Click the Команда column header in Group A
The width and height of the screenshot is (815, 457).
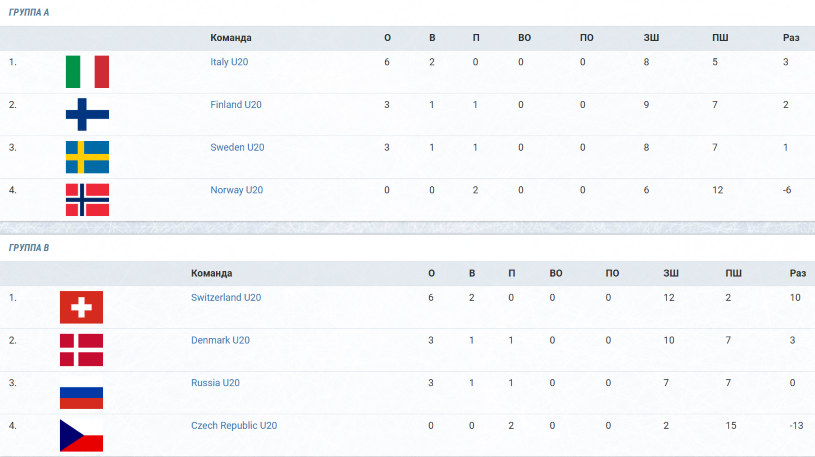pos(231,38)
